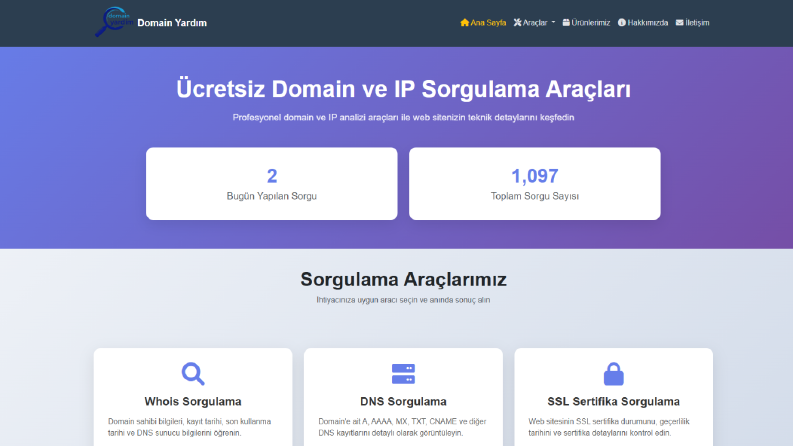Click the envelope icon beside İletişim
Screen dimensions: 793x446
680,23
